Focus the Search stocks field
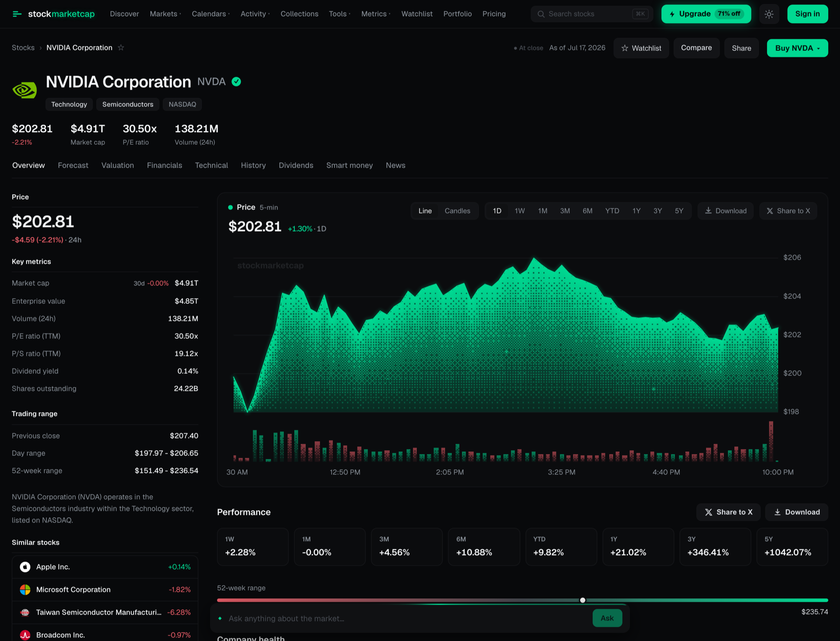Viewport: 840px width, 641px height. [591, 14]
